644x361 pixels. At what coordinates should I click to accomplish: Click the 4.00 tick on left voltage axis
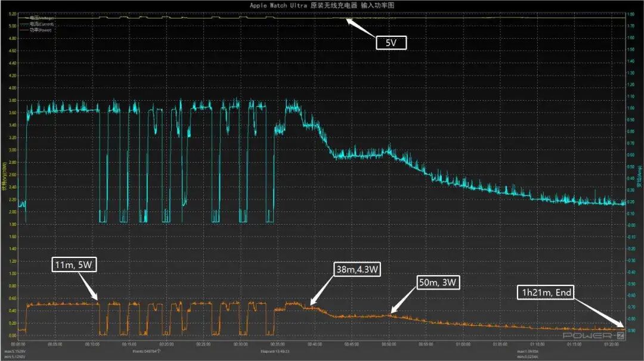[x=13, y=88]
